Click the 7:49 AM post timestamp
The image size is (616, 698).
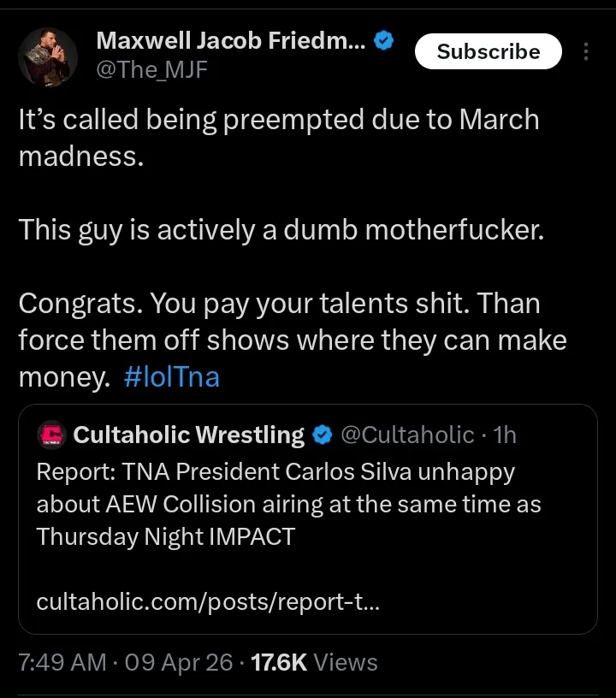62,661
